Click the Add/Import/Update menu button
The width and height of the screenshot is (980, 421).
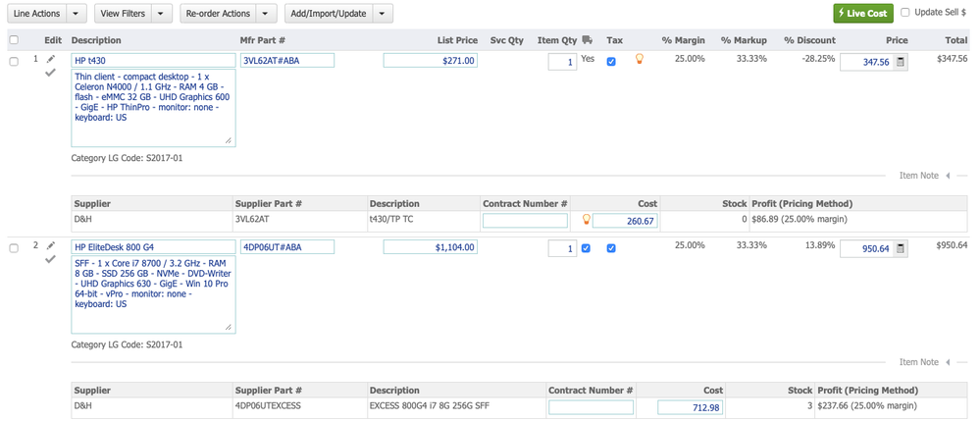coord(329,14)
